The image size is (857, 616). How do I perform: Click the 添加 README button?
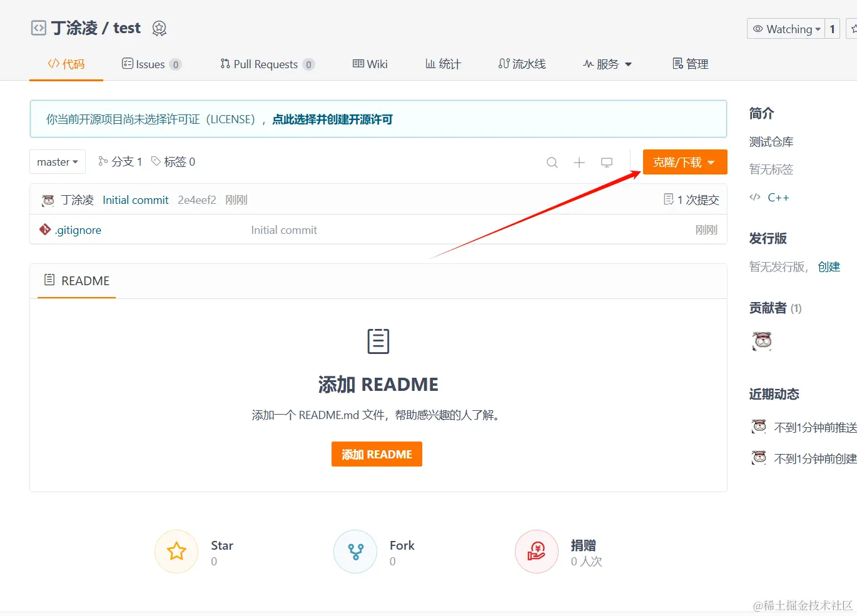point(377,454)
